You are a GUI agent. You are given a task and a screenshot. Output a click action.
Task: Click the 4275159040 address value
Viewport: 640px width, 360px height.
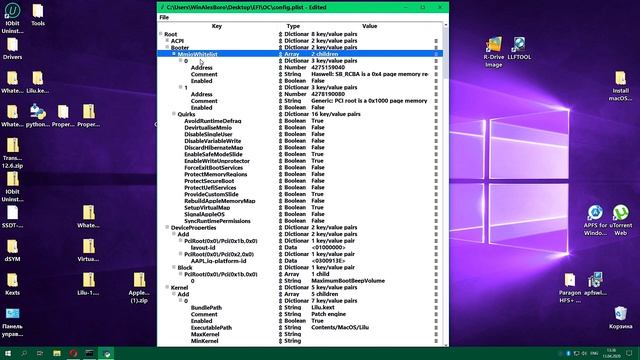328,67
